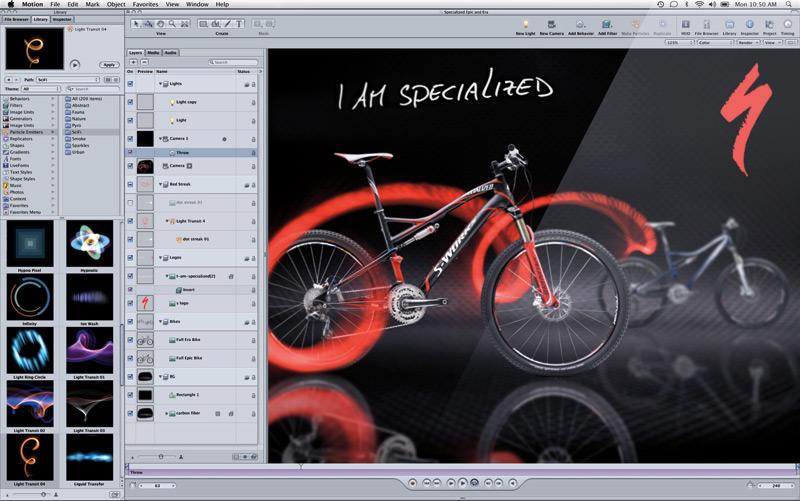The height and width of the screenshot is (501, 800).
Task: Toggle the Lights group checkbox
Action: [130, 84]
